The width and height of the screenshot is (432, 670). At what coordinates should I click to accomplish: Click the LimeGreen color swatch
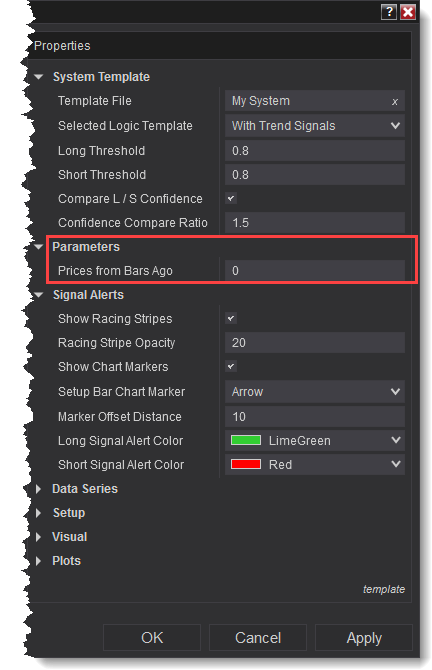(x=246, y=440)
